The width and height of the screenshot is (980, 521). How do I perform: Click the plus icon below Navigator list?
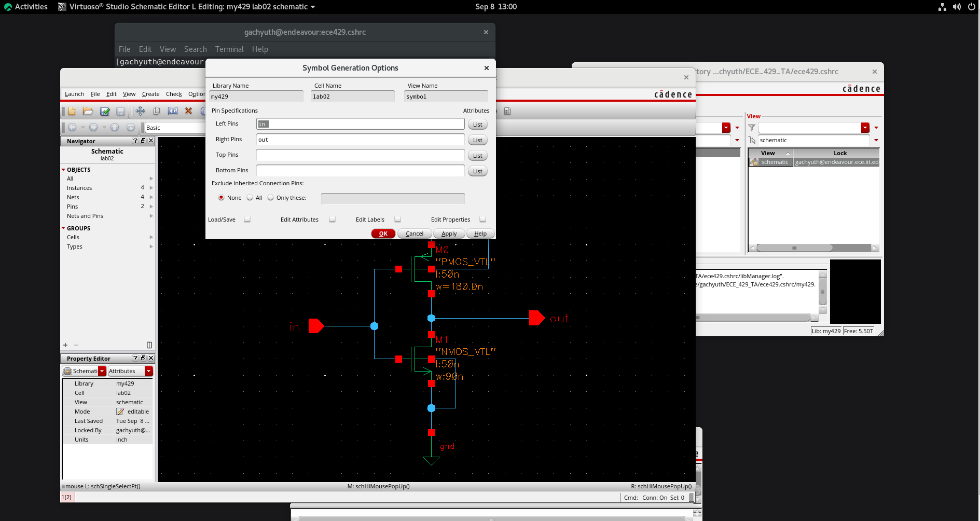coord(65,345)
